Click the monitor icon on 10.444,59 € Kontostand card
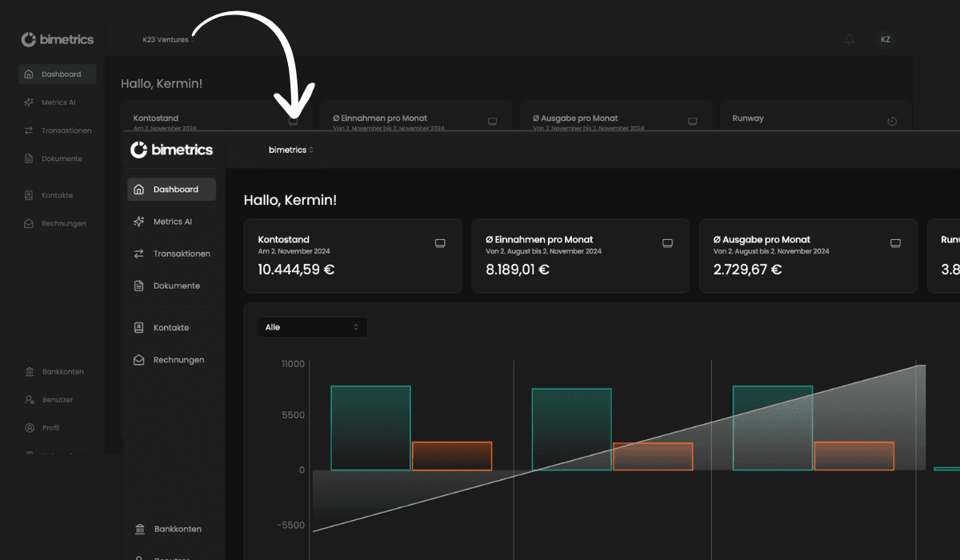 [x=439, y=243]
